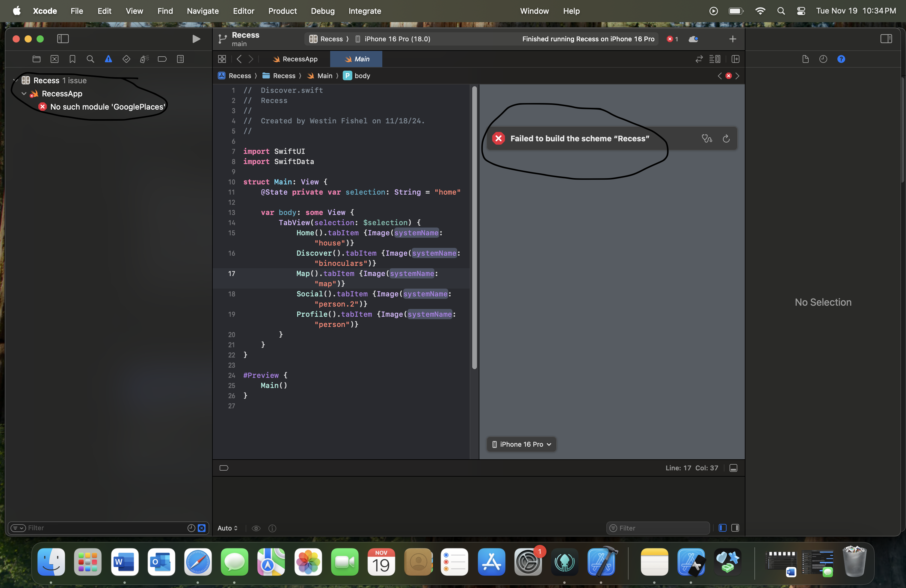Click the Recess folder breadcrumb
The height and width of the screenshot is (588, 906).
279,76
